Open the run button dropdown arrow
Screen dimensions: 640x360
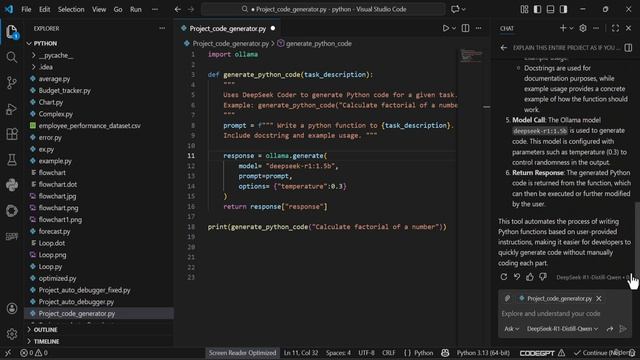coord(454,28)
